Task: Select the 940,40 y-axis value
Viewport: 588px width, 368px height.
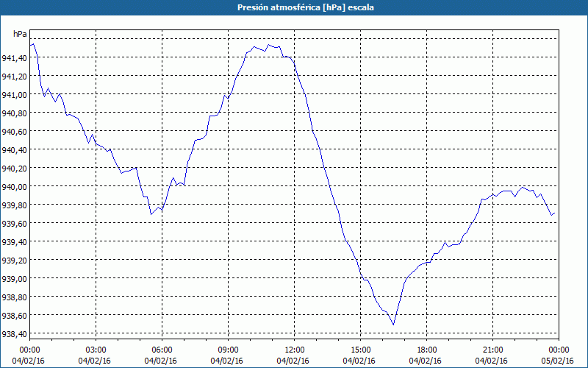Action: [x=14, y=150]
